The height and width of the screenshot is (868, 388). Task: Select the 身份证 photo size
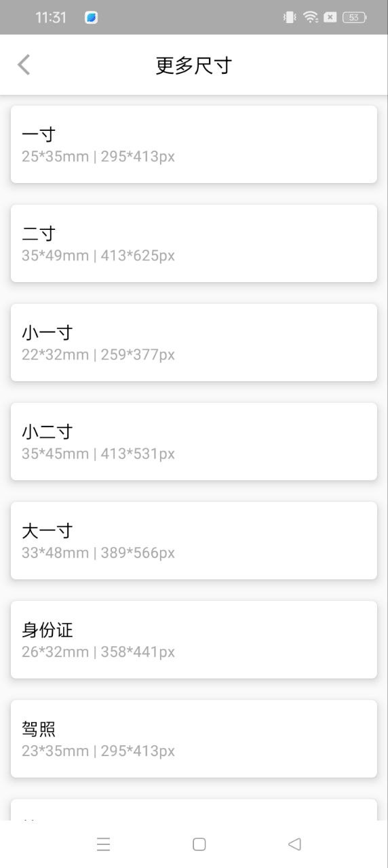tap(194, 639)
